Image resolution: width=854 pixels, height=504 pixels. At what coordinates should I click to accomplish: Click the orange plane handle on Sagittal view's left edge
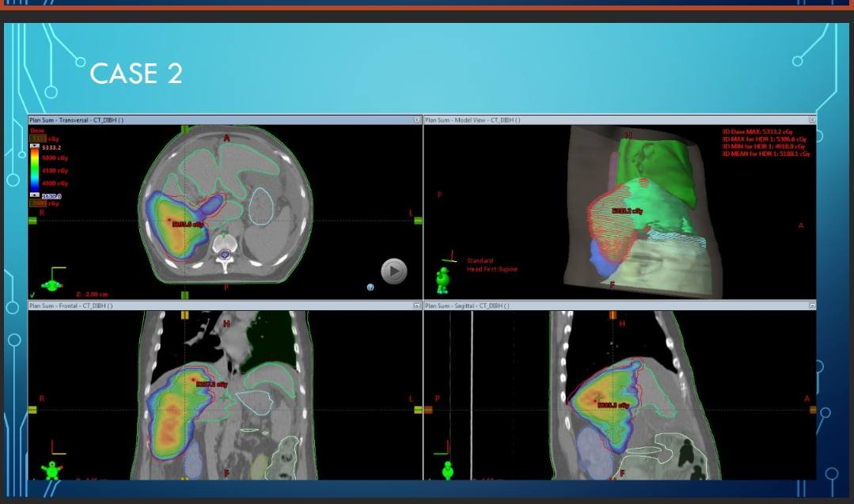[428, 410]
